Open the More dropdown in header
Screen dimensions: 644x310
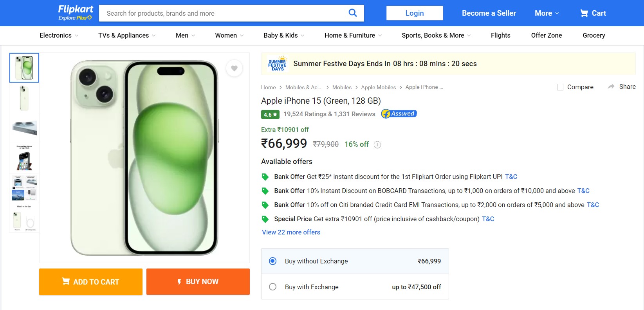coord(547,13)
